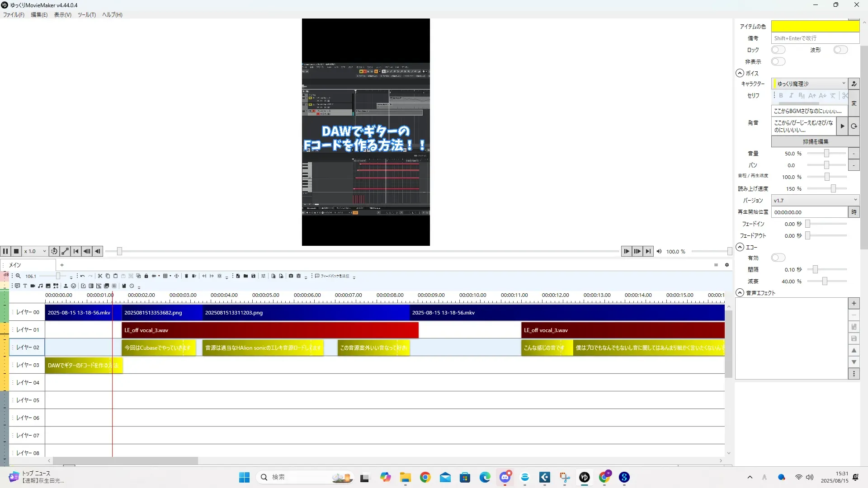This screenshot has height=488, width=868.
Task: Click the cut scissors icon in timeline toolbar
Action: tap(100, 276)
